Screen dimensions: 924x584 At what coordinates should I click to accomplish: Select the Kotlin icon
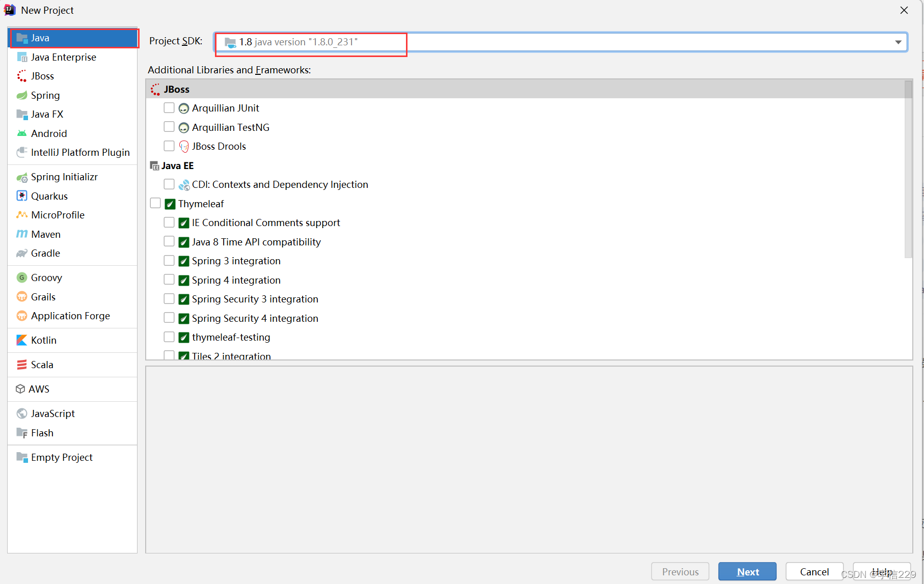tap(22, 340)
